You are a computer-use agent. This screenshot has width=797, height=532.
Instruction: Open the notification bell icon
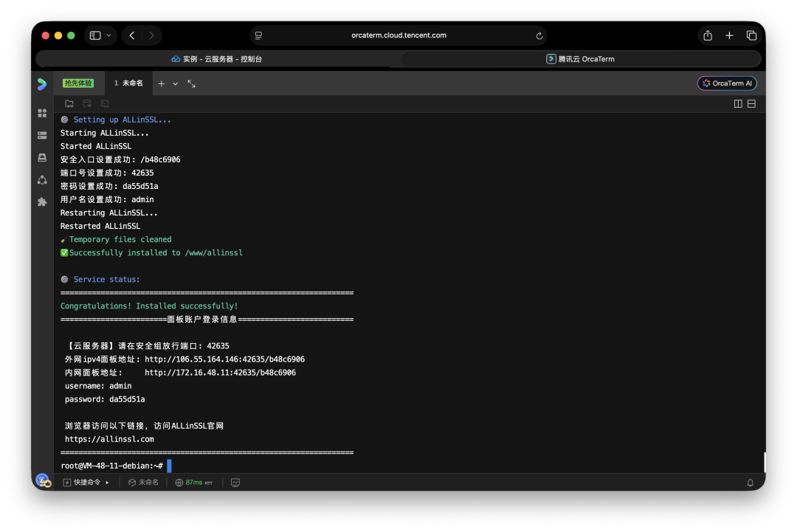[751, 482]
